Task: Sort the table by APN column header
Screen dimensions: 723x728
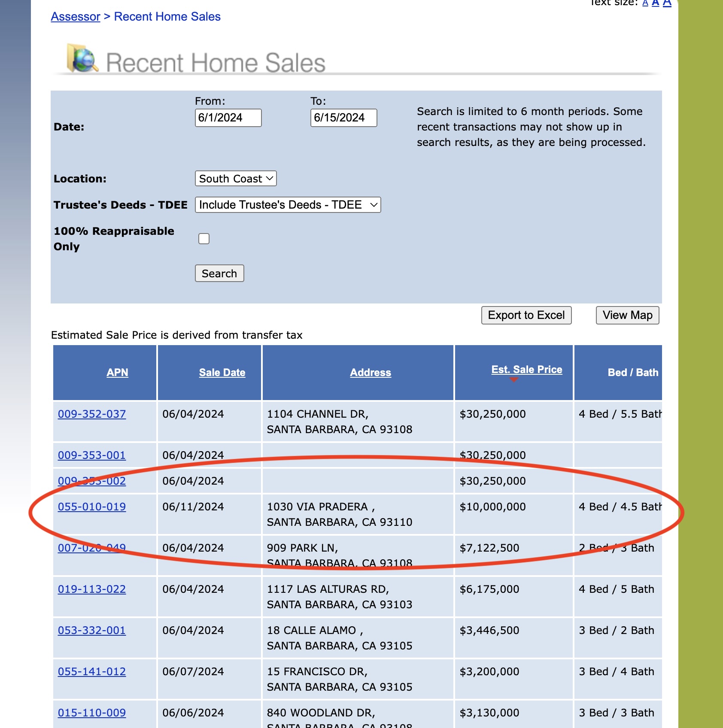Action: pyautogui.click(x=117, y=373)
